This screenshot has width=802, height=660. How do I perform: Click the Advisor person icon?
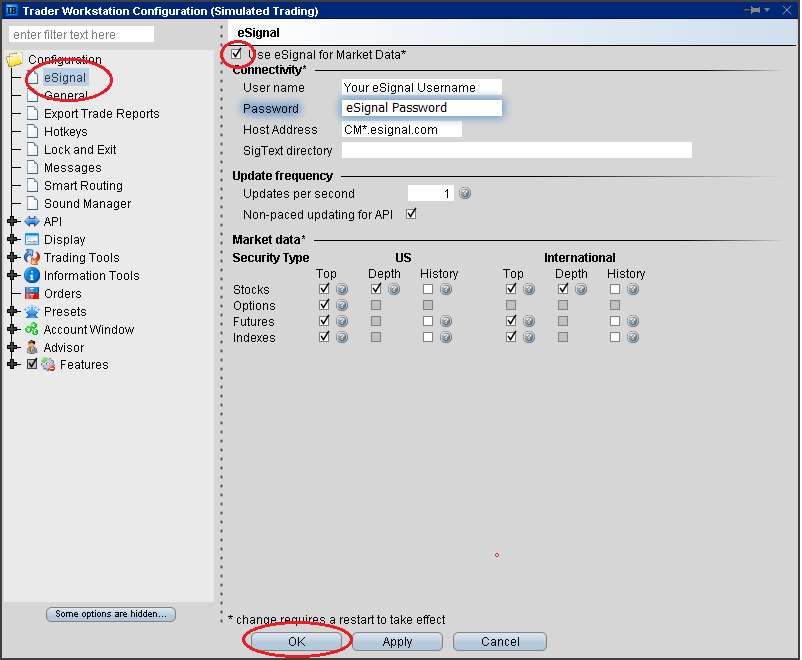32,347
